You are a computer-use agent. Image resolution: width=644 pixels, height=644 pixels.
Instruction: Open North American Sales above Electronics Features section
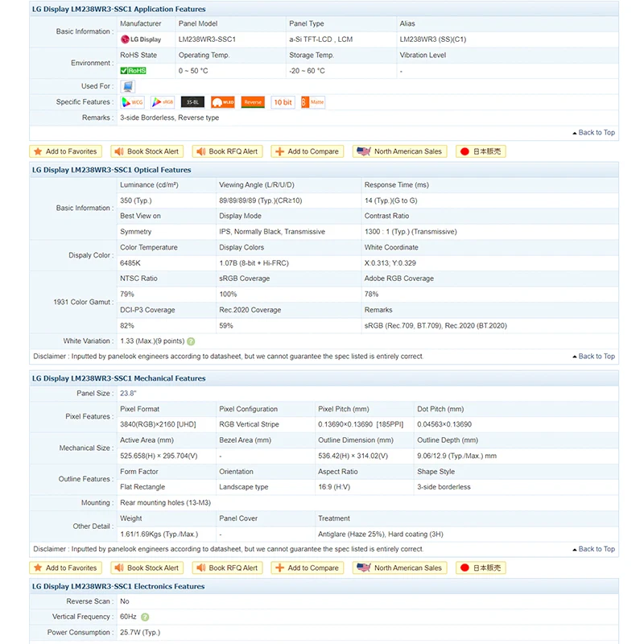point(399,568)
